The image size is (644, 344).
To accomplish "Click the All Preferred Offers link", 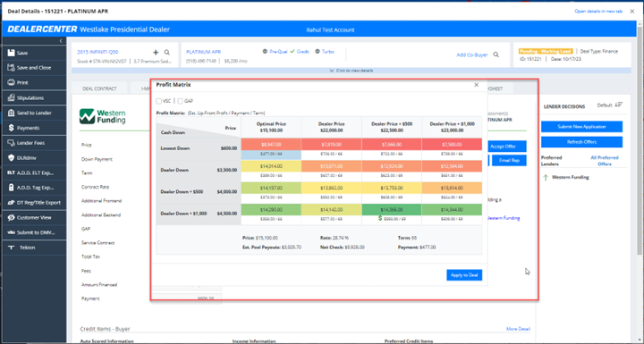I will pos(604,161).
